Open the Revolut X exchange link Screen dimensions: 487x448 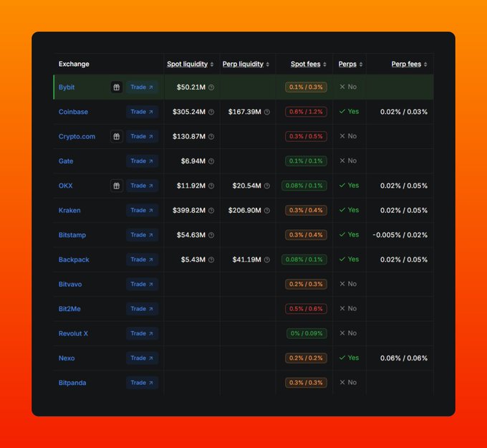click(73, 333)
